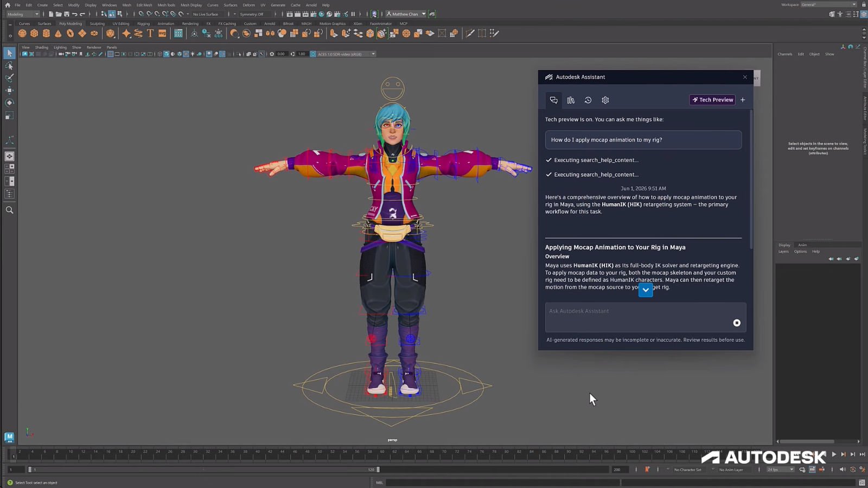This screenshot has height=488, width=868.
Task: Open the search magnifier in the left toolbox
Action: point(9,210)
